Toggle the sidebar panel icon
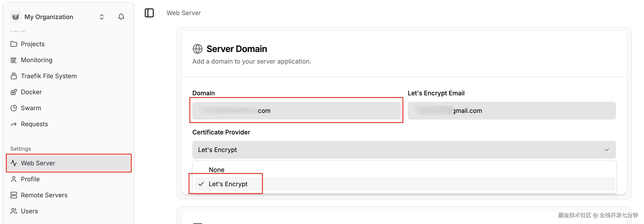This screenshot has height=224, width=644. [149, 13]
